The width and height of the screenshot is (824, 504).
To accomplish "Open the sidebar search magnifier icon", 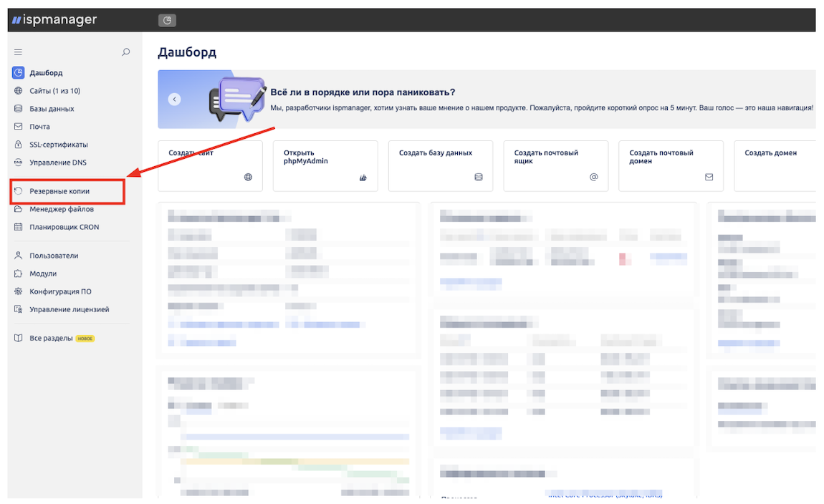I will pos(126,52).
